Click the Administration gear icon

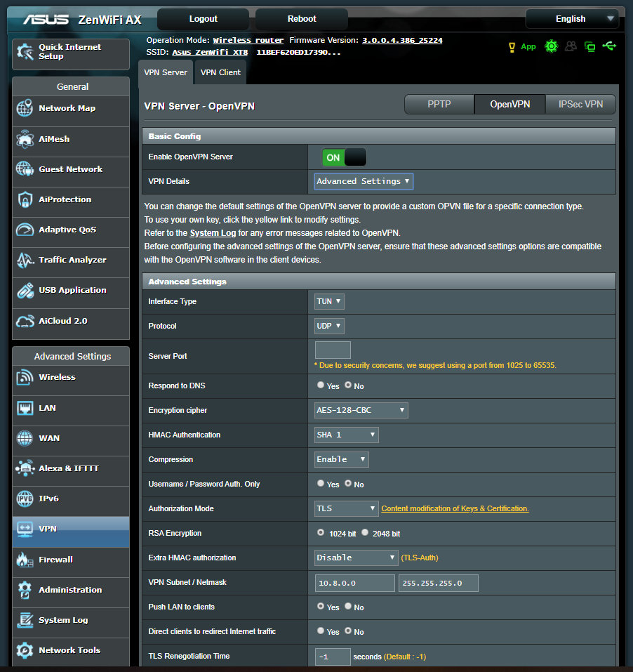tap(25, 590)
